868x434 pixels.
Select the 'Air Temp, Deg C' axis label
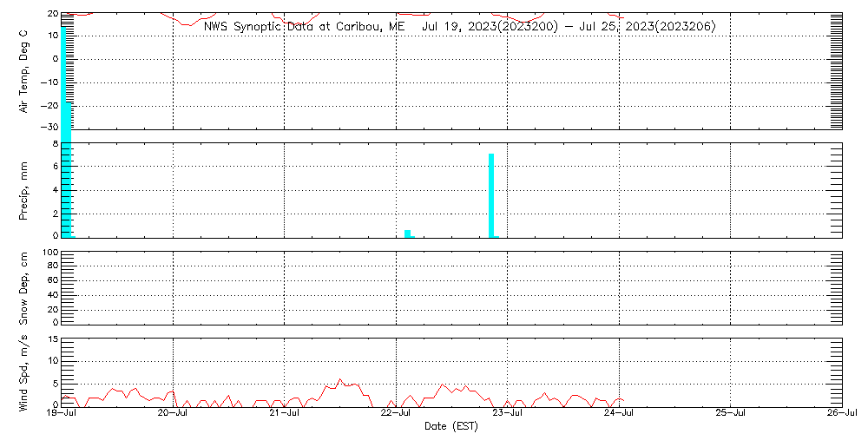click(23, 71)
